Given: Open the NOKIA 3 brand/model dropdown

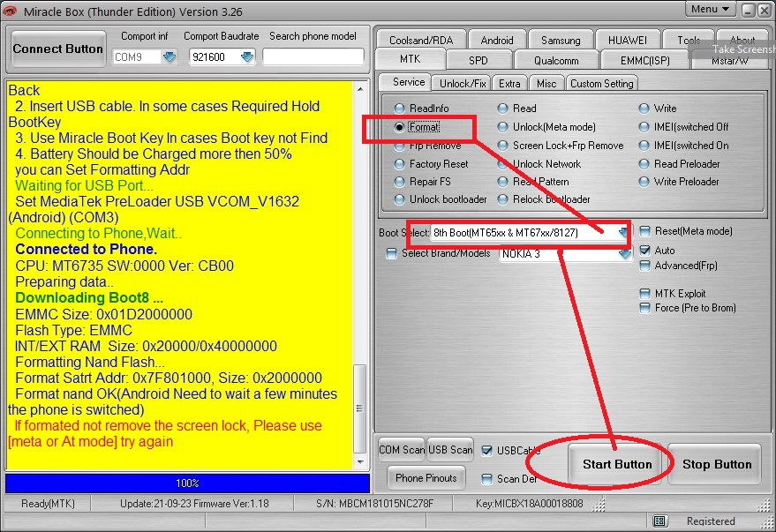Looking at the screenshot, I should coord(624,254).
